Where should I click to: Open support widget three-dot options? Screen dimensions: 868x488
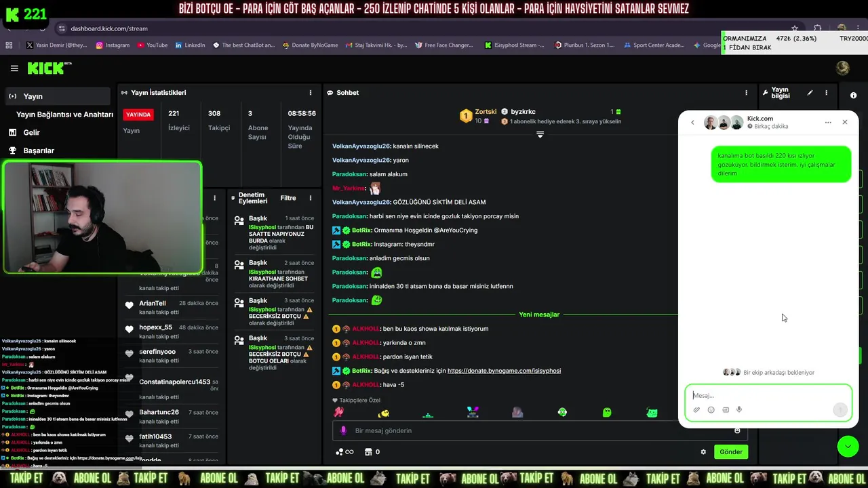[828, 123]
